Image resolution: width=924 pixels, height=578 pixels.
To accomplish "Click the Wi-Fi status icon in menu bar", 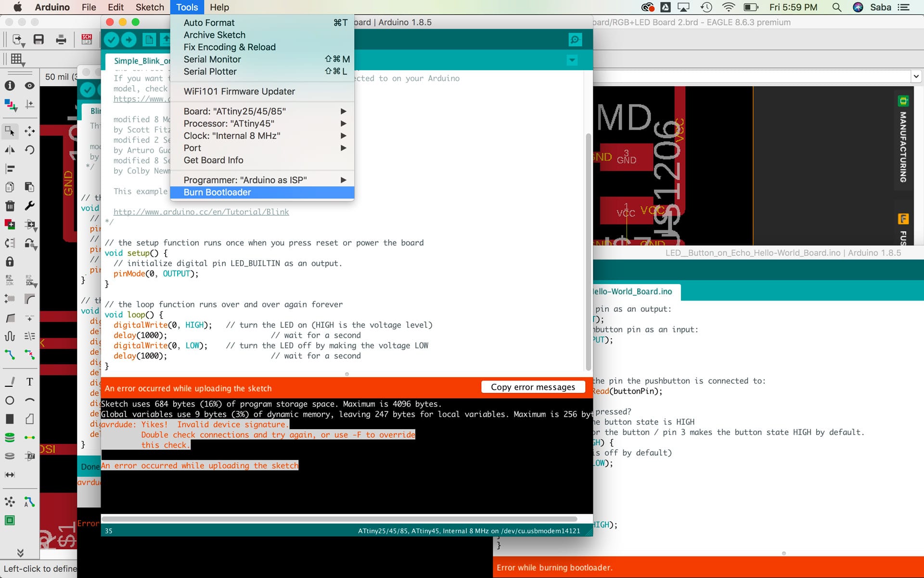I will (729, 7).
